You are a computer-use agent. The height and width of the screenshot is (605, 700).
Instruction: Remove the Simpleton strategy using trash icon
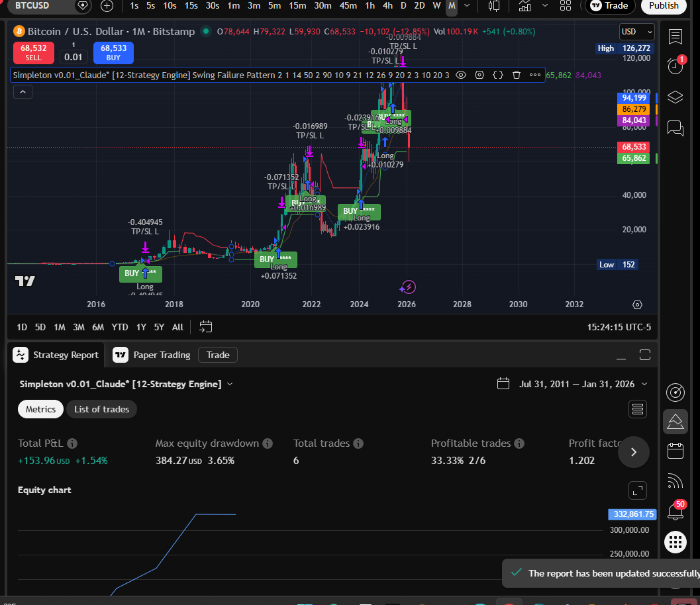(x=517, y=75)
